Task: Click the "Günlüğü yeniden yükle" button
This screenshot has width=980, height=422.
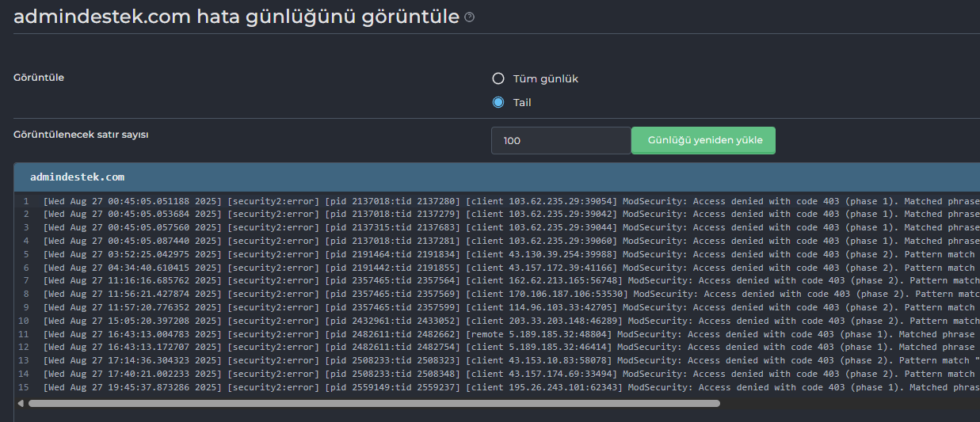Action: tap(704, 140)
